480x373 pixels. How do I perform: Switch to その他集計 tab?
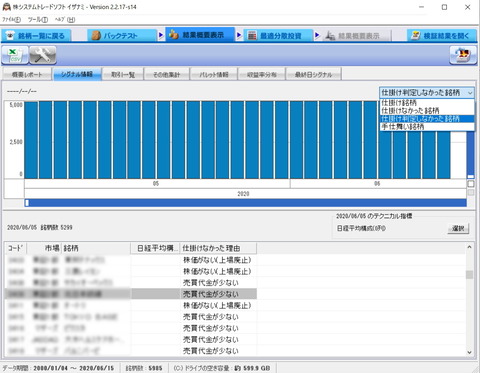coord(166,74)
